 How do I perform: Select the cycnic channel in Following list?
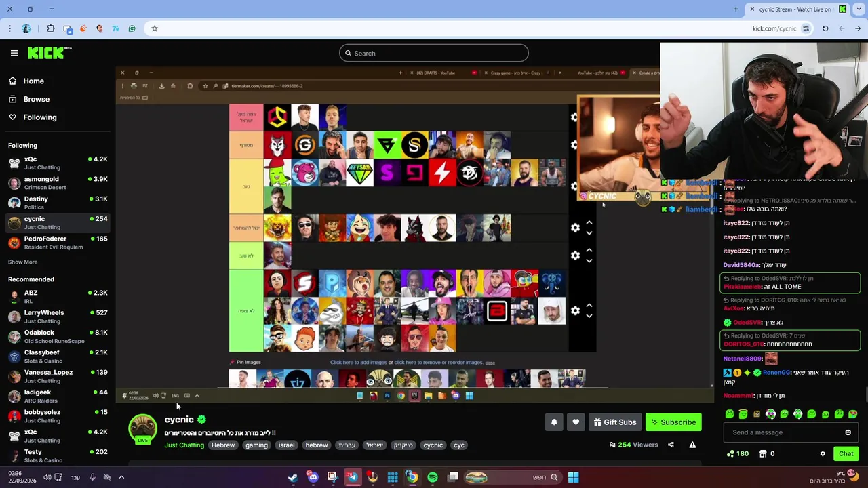point(58,222)
